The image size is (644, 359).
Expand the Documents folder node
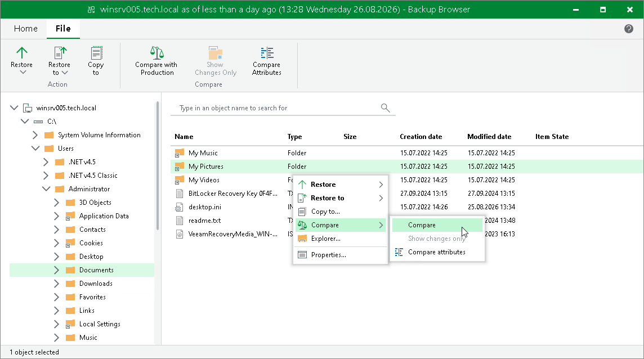coord(56,270)
